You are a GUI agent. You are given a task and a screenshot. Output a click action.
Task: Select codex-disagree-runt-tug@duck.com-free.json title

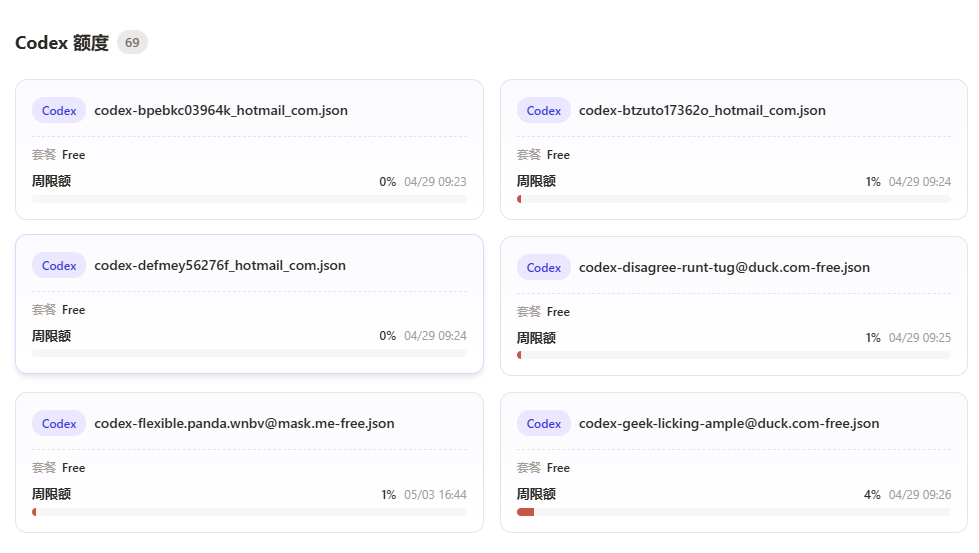click(724, 267)
